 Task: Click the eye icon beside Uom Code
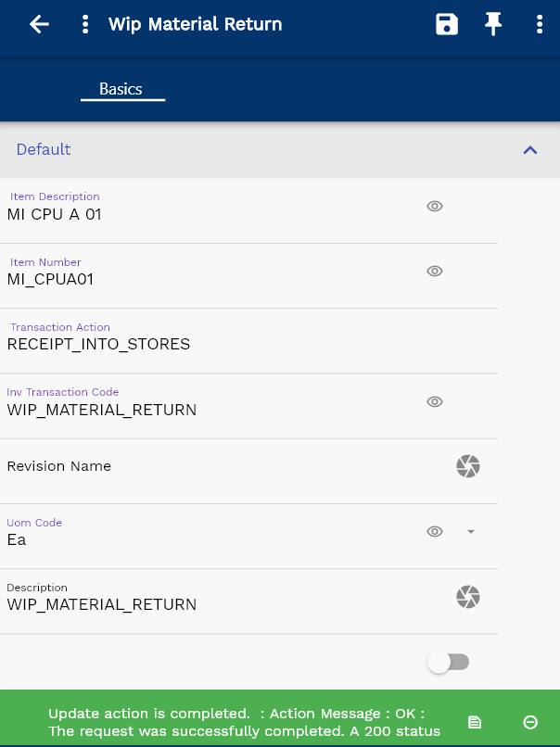(x=434, y=531)
